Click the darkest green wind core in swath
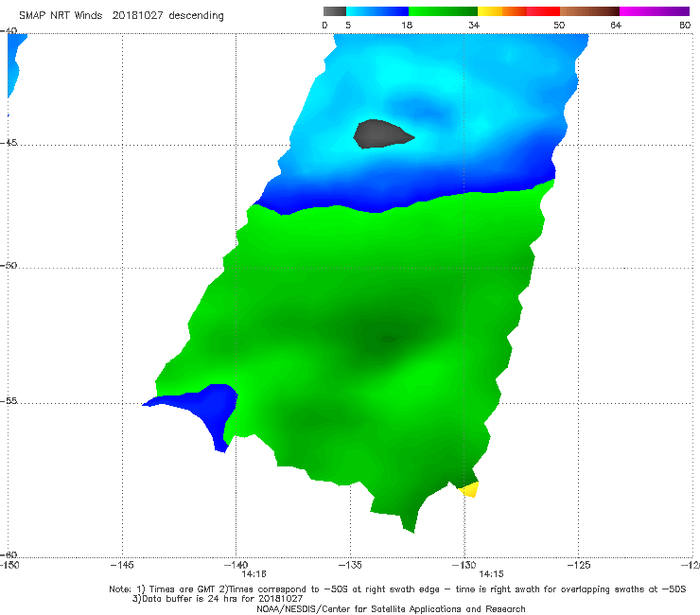This screenshot has width=700, height=615. click(388, 339)
